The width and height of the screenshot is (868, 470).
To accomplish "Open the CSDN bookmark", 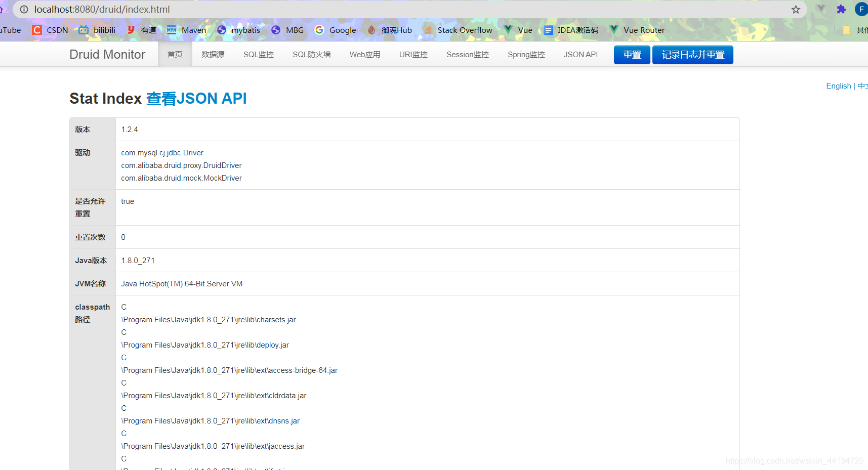I will pyautogui.click(x=50, y=30).
